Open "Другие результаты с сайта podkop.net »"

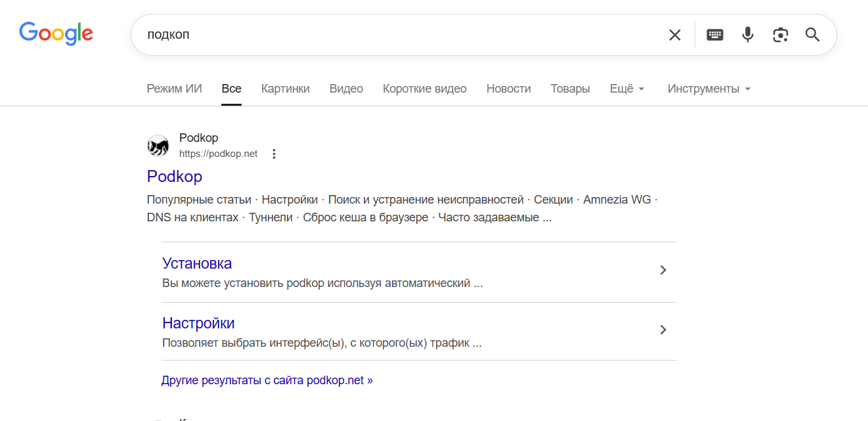(267, 380)
